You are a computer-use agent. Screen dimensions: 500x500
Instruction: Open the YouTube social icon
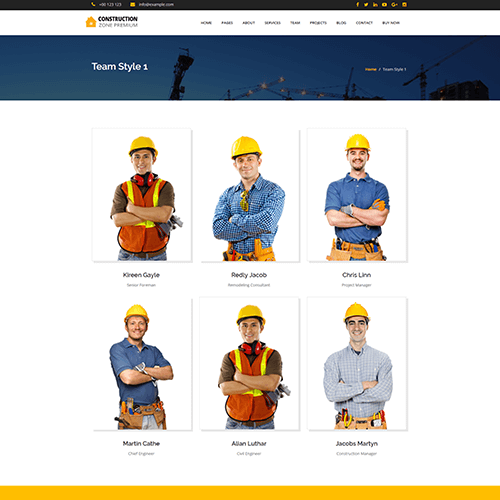click(384, 4)
